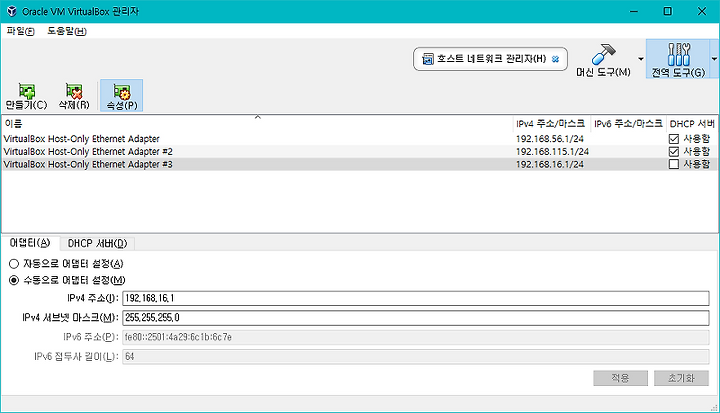Disable DHCP server for first Host-Only Adapter

674,139
